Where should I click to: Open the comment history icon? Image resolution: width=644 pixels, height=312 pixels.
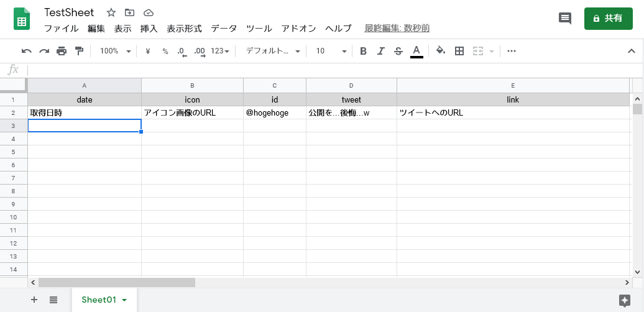(564, 19)
